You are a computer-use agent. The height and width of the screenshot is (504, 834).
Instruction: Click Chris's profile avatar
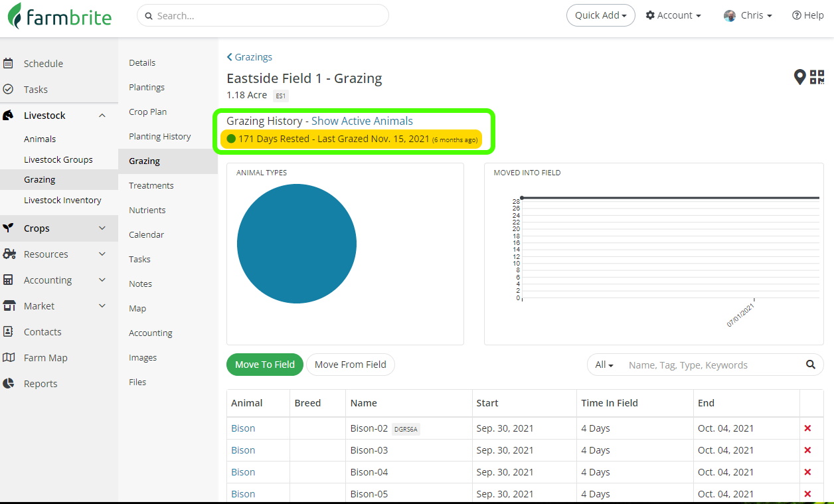click(730, 15)
